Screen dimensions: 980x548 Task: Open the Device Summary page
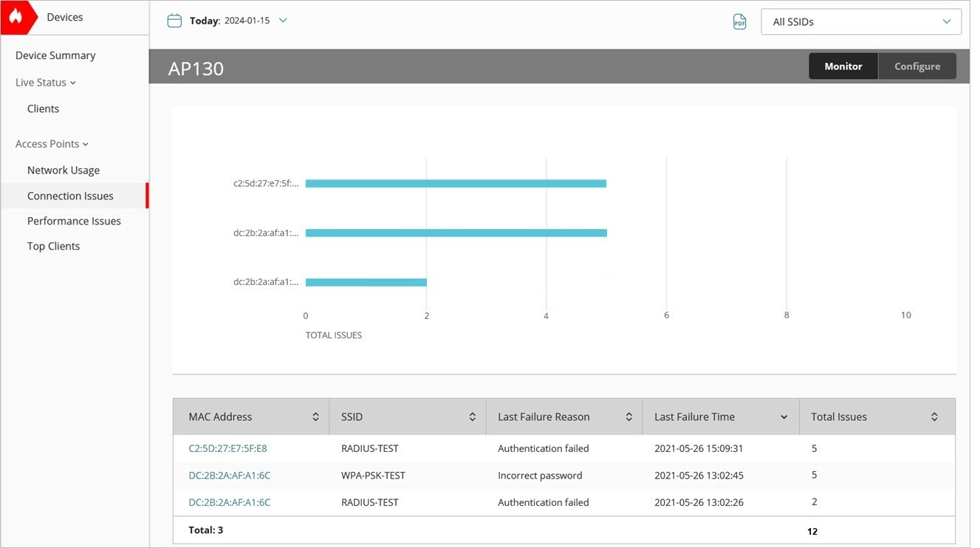55,55
